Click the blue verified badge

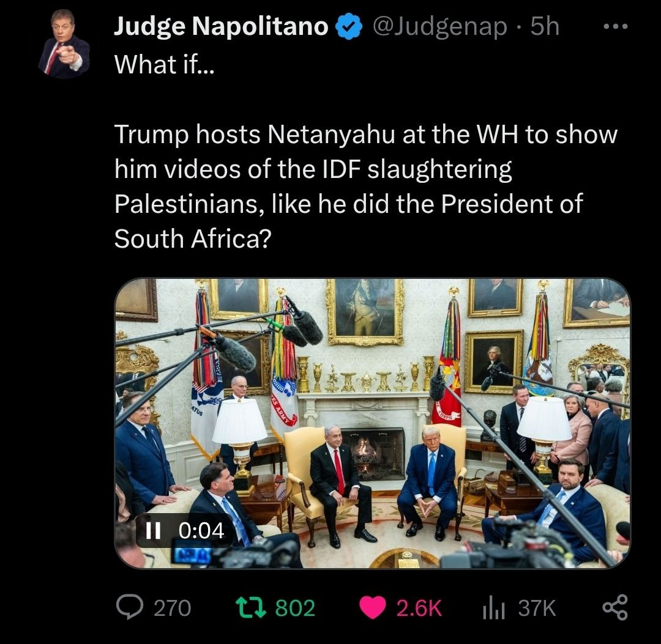pos(349,26)
